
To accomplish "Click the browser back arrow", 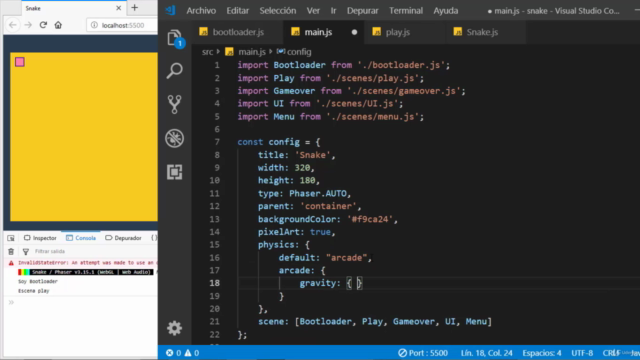I will pos(13,25).
